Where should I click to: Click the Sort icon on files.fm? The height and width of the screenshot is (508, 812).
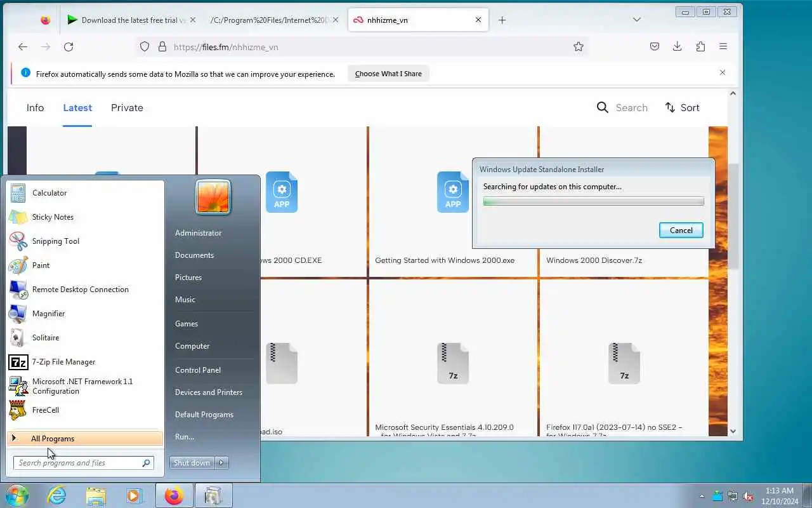click(x=670, y=107)
